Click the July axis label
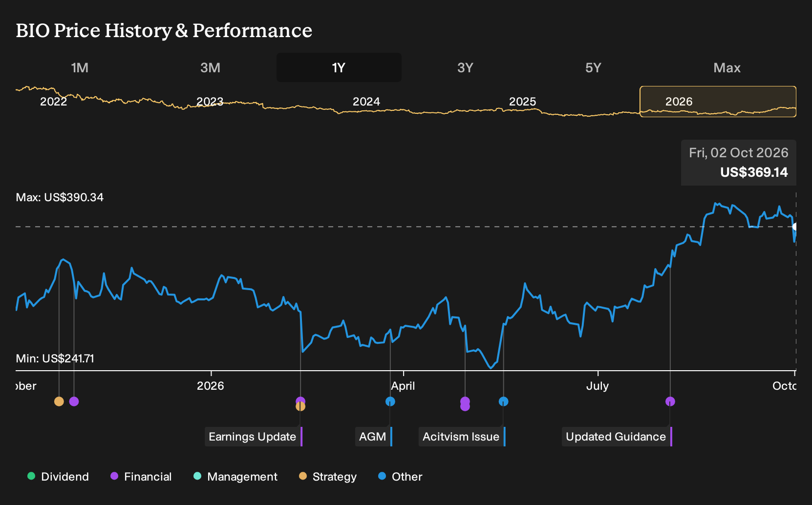This screenshot has height=505, width=812. tap(598, 386)
